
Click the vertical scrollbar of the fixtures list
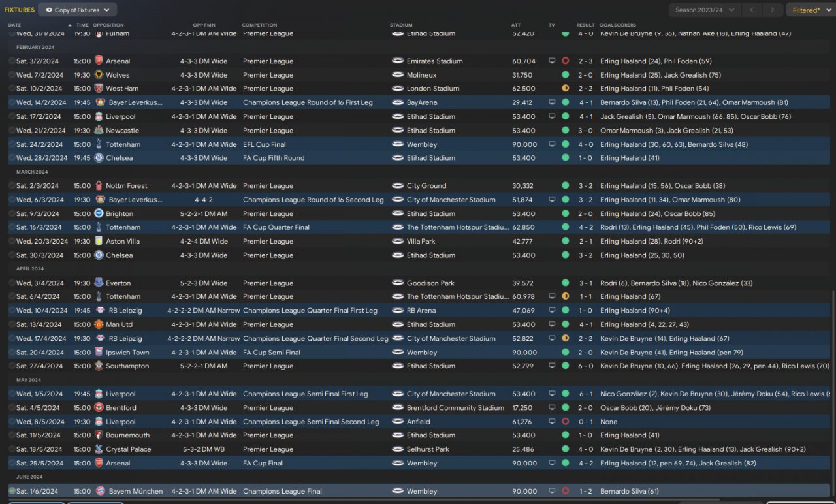[x=833, y=394]
